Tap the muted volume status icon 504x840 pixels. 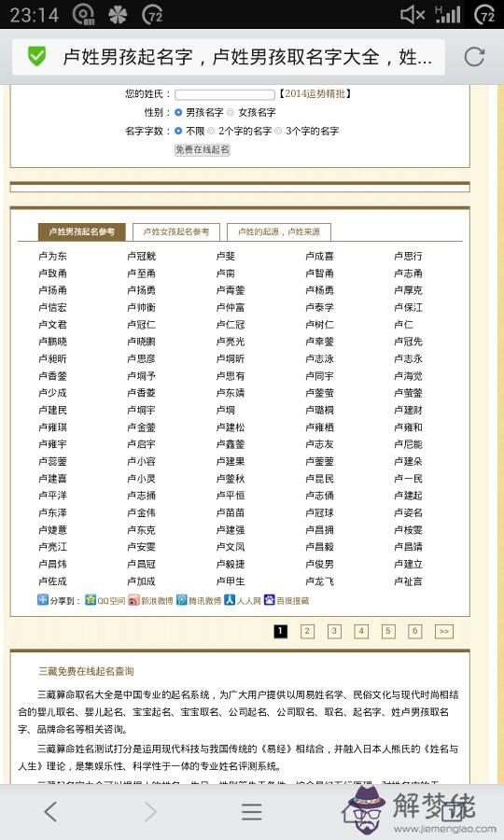[413, 14]
